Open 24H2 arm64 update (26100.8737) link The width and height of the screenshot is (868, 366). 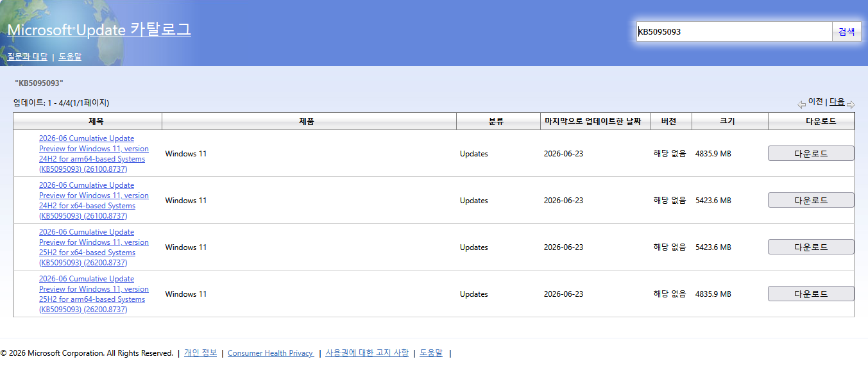click(94, 154)
